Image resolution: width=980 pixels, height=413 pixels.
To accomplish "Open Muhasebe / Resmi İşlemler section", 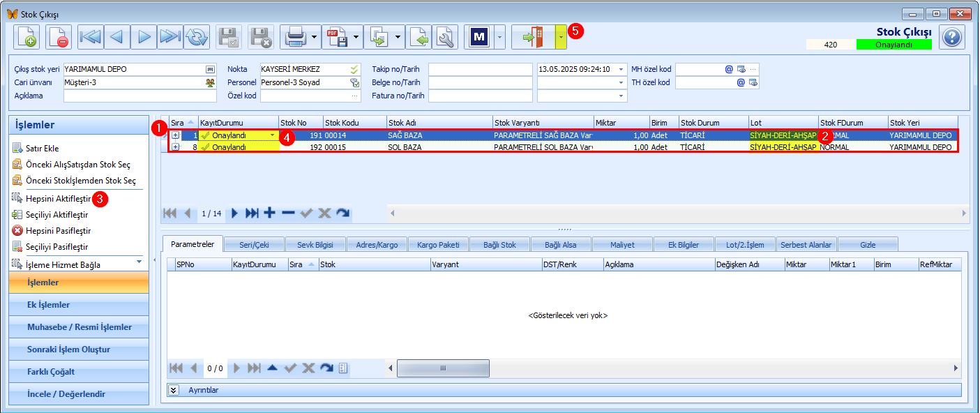I will pos(79,327).
